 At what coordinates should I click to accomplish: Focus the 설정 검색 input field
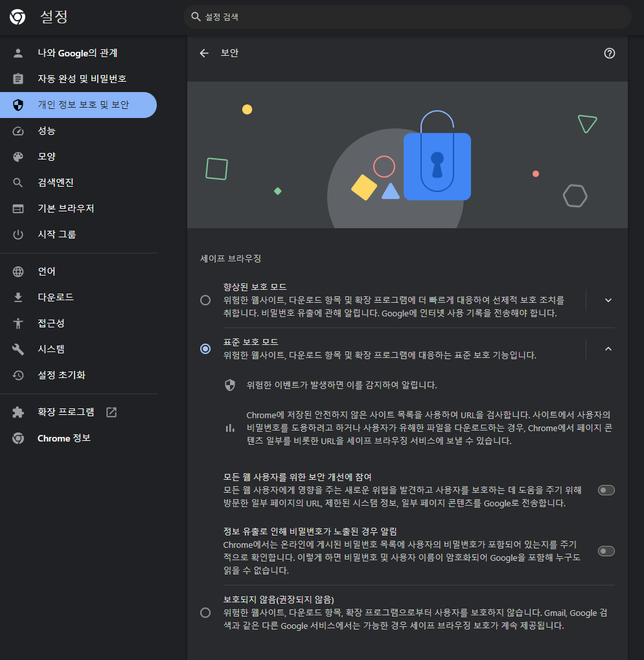407,17
